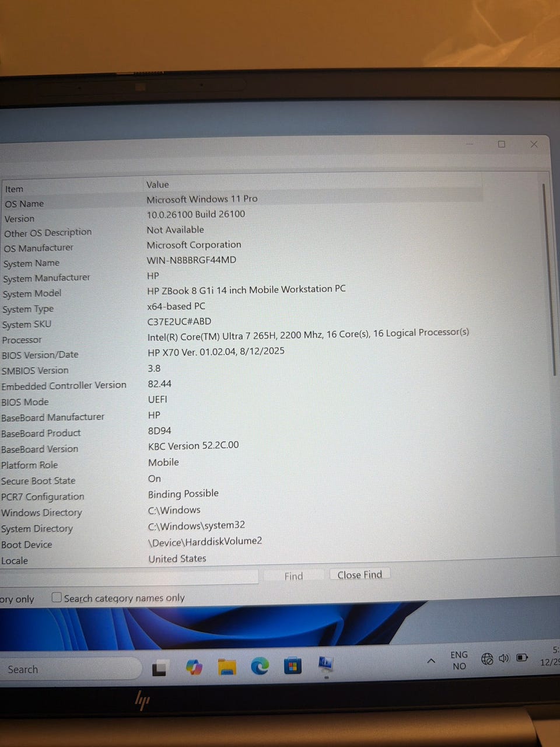
Task: Click the taskbar Search box
Action: (x=70, y=669)
